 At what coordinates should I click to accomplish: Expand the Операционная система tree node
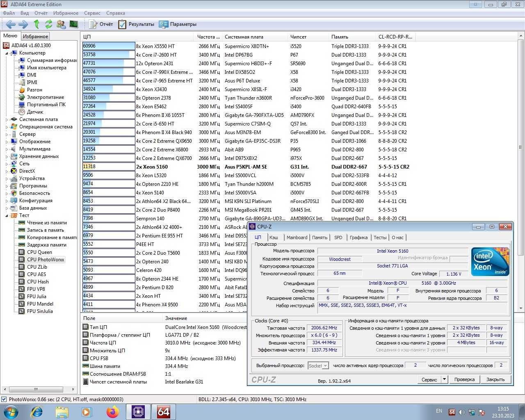point(7,127)
